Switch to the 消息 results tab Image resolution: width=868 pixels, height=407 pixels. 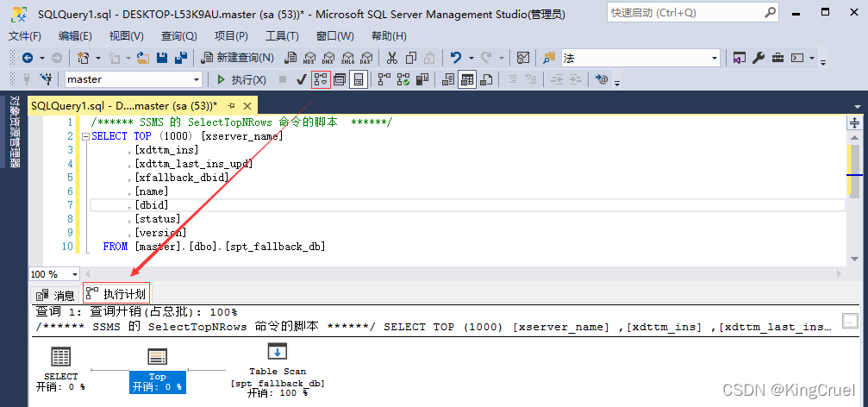tap(55, 295)
